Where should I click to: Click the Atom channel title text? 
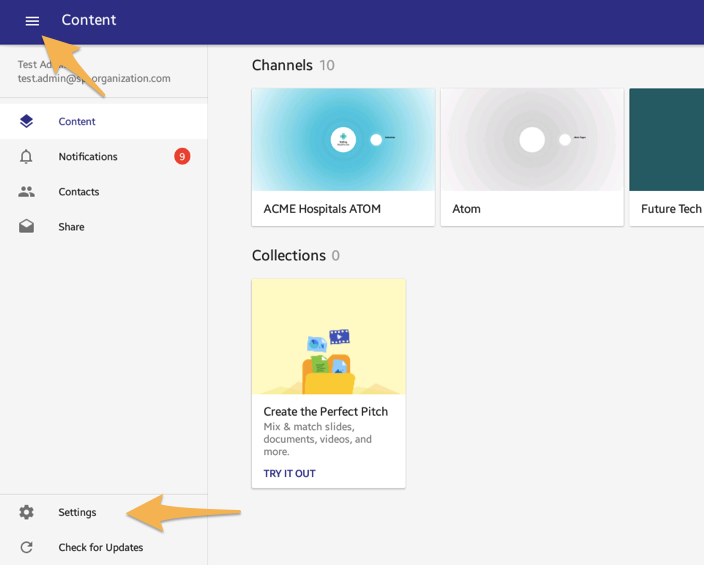(466, 209)
